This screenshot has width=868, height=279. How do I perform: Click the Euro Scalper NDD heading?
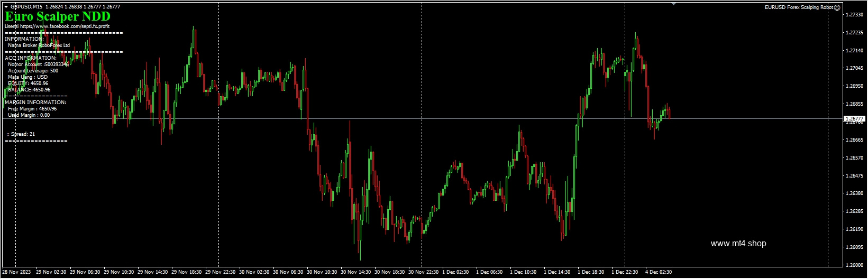[x=57, y=17]
